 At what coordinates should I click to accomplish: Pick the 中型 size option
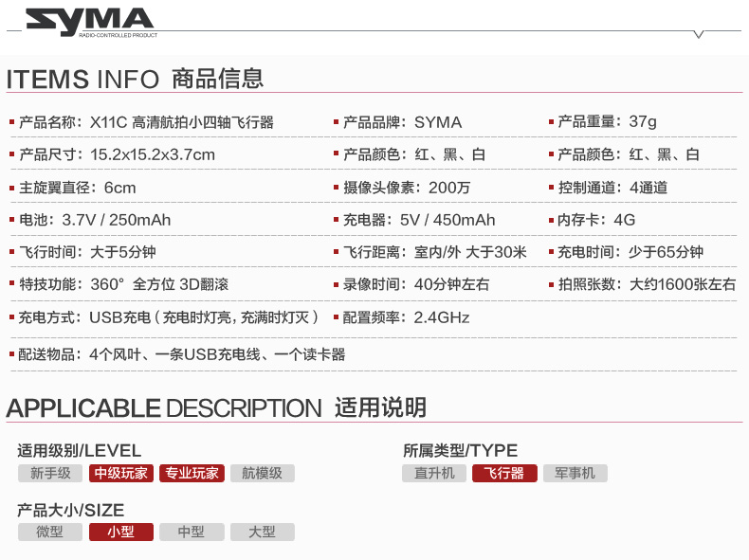point(192,532)
